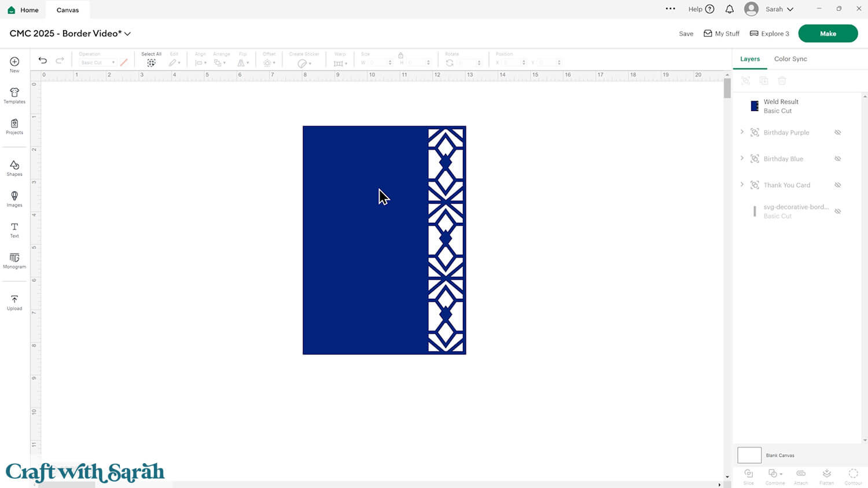Expand the Birthday Purple group
The image size is (868, 488).
(742, 132)
